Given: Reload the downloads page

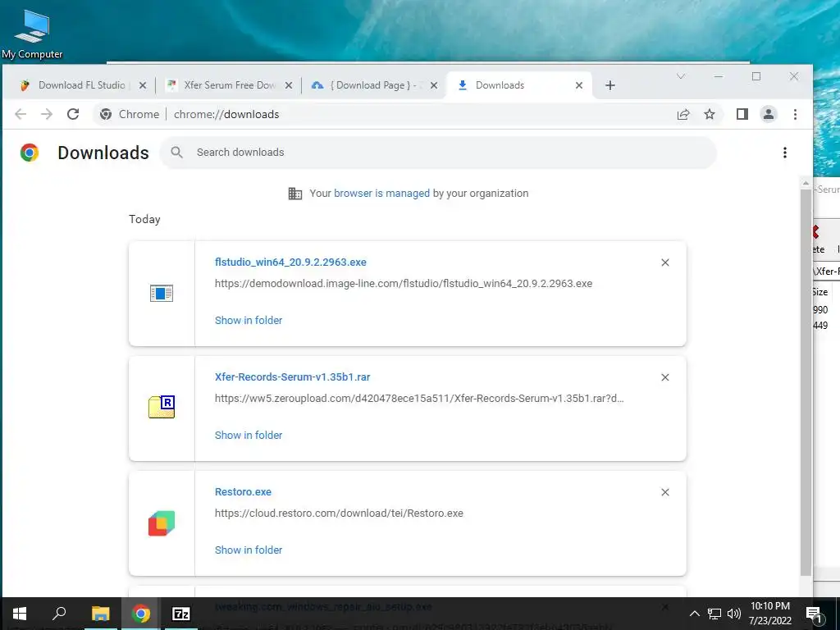Looking at the screenshot, I should (x=73, y=114).
